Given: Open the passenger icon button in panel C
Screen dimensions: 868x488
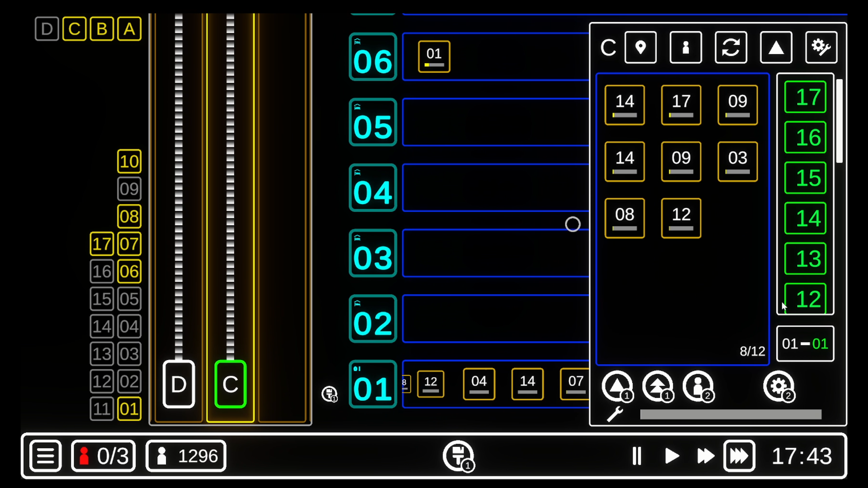Looking at the screenshot, I should pyautogui.click(x=686, y=47).
